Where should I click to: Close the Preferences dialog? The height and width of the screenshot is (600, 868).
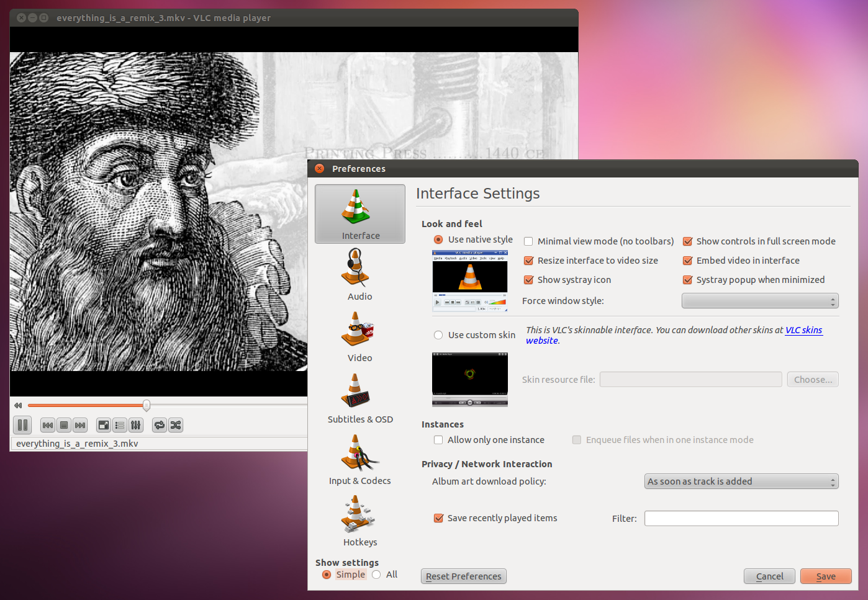click(x=320, y=169)
